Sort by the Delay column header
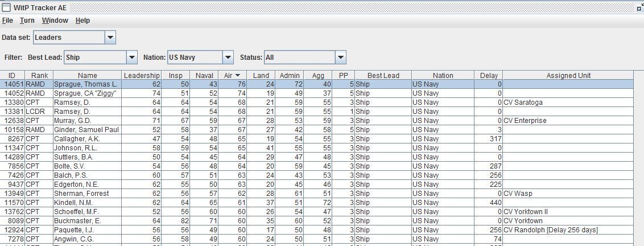Image resolution: width=644 pixels, height=246 pixels. pyautogui.click(x=488, y=75)
